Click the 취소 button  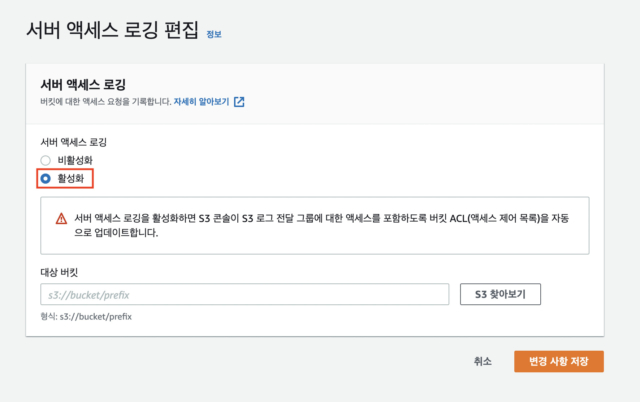coord(483,361)
